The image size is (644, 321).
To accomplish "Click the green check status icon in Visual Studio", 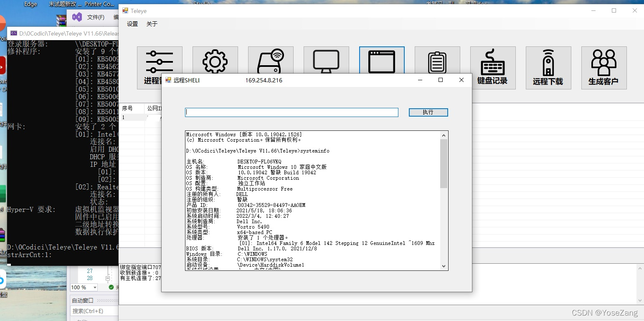I will pos(111,287).
